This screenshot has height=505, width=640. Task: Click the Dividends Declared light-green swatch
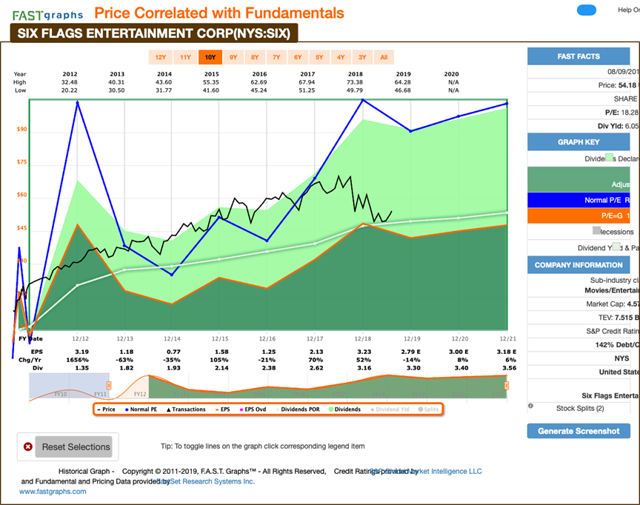tap(609, 158)
